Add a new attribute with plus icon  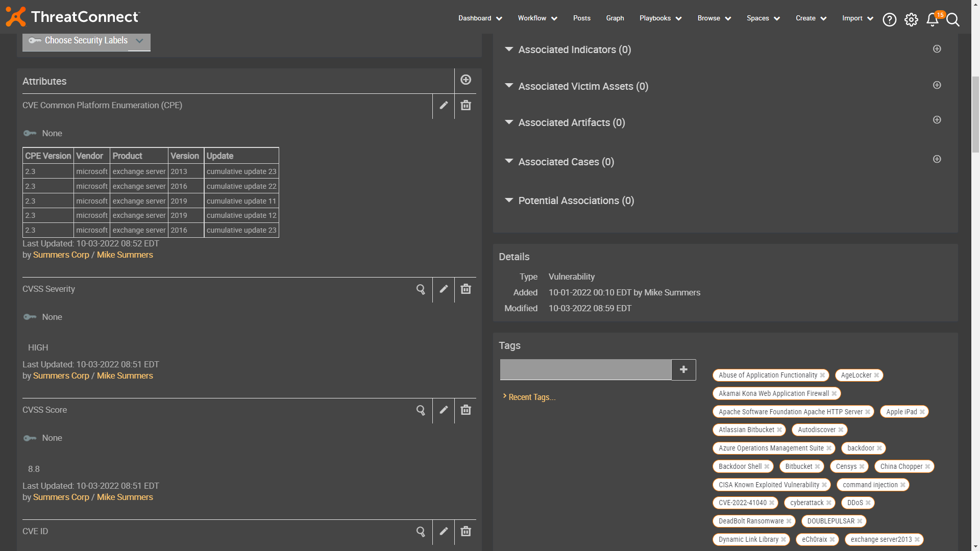click(465, 80)
